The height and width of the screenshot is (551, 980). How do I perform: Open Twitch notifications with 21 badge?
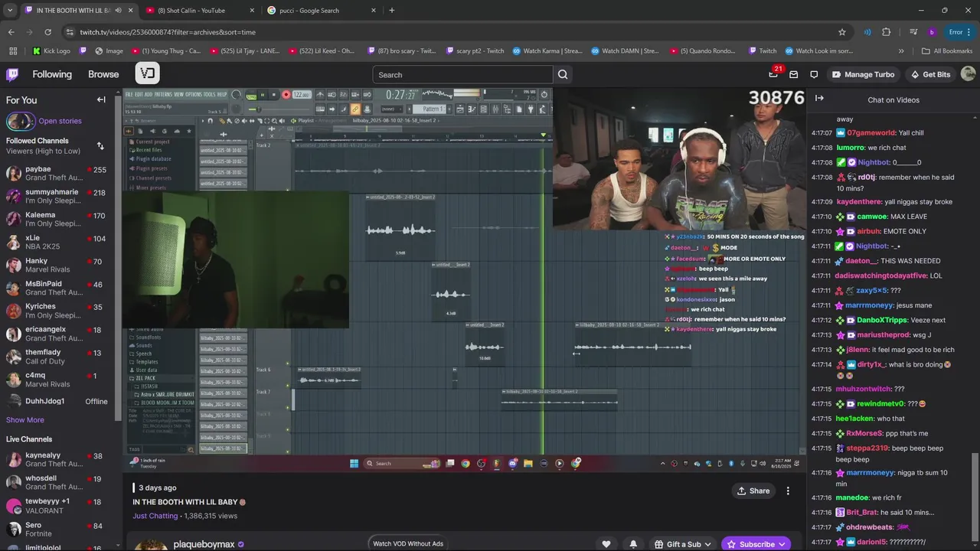coord(774,73)
